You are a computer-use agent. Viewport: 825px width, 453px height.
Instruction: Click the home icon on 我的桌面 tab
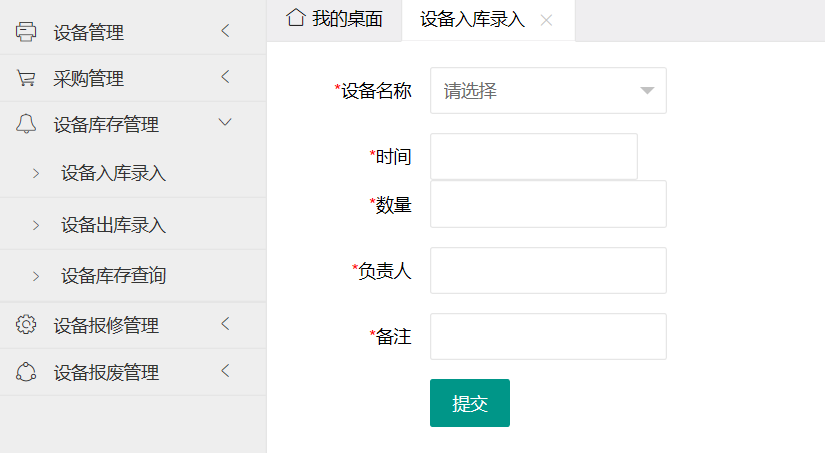click(295, 19)
